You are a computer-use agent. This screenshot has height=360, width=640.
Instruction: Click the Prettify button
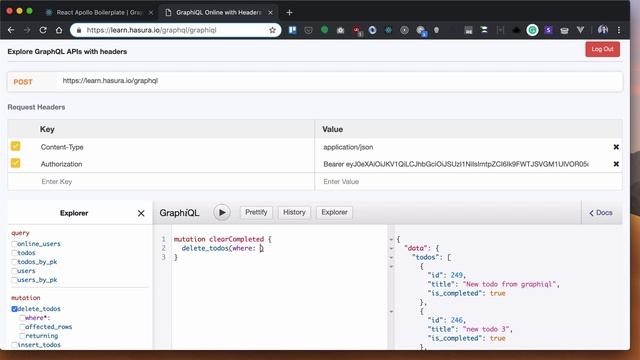[x=256, y=212]
